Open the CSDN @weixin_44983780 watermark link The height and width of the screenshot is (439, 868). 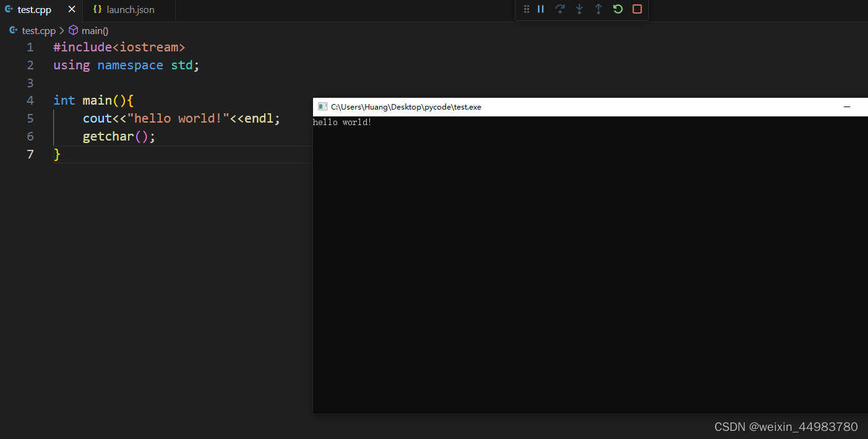(x=786, y=426)
